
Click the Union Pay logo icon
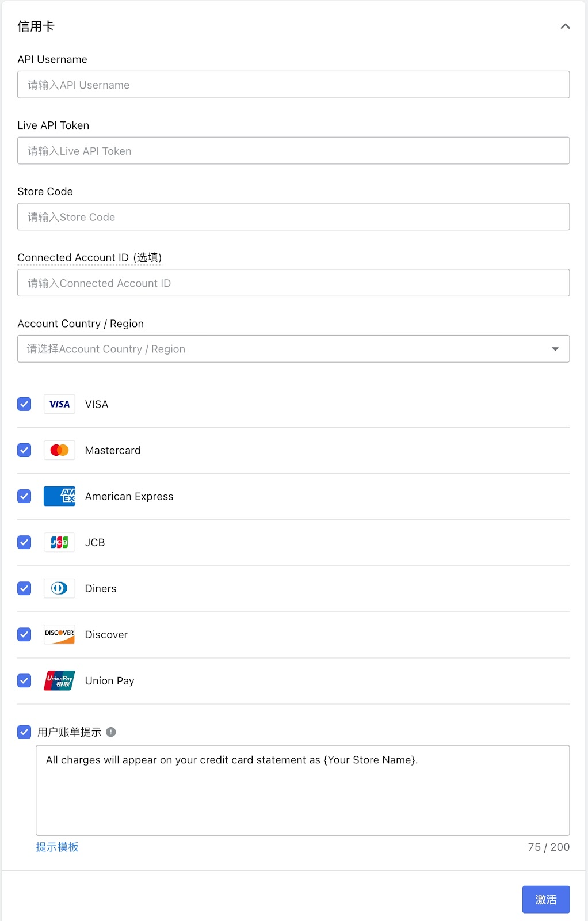coord(59,680)
